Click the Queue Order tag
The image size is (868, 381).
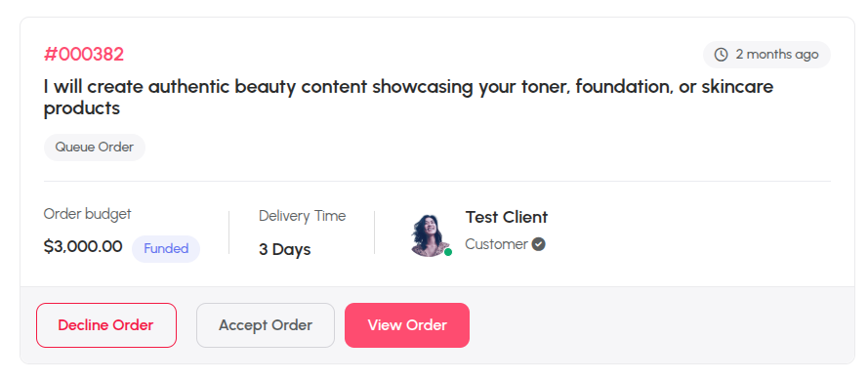point(95,148)
